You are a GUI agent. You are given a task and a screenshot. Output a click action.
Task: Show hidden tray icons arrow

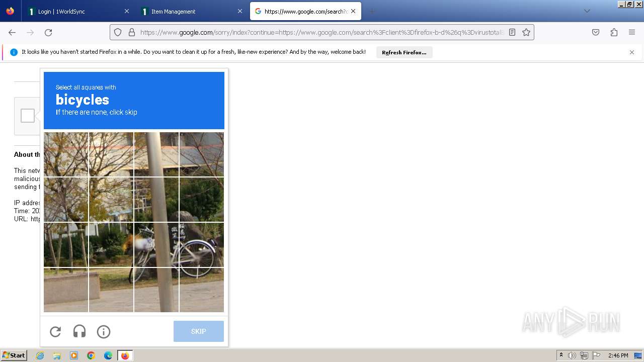click(x=561, y=355)
